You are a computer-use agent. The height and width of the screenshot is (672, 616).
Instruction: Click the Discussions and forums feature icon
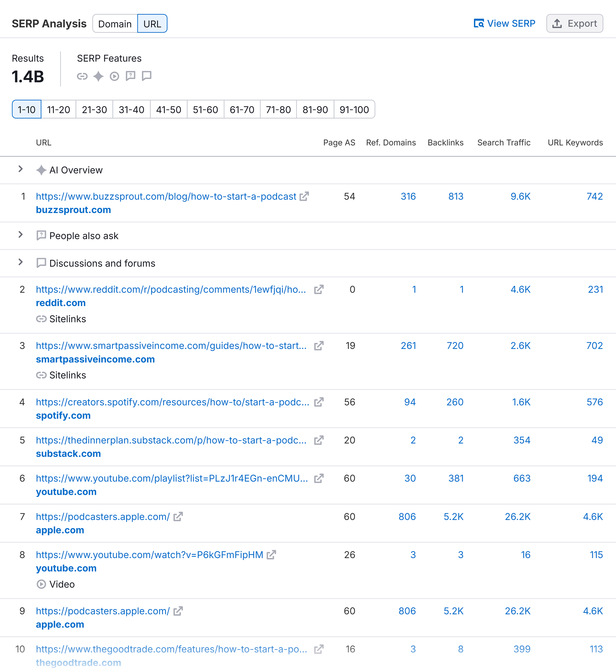[147, 76]
